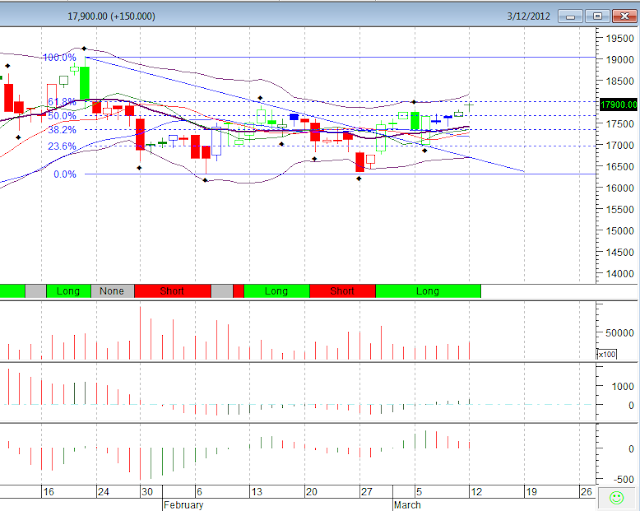Click the 61.8% Fibonacci level label

(62, 101)
